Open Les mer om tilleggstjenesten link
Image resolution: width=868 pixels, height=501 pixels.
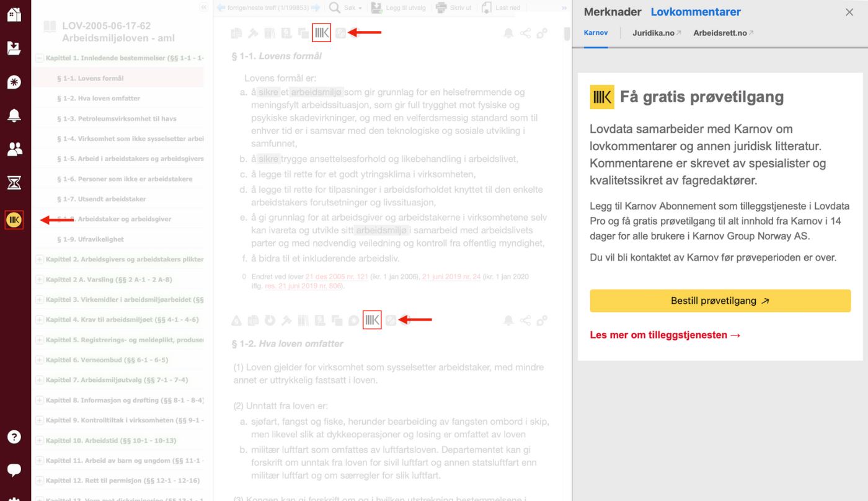pyautogui.click(x=665, y=335)
